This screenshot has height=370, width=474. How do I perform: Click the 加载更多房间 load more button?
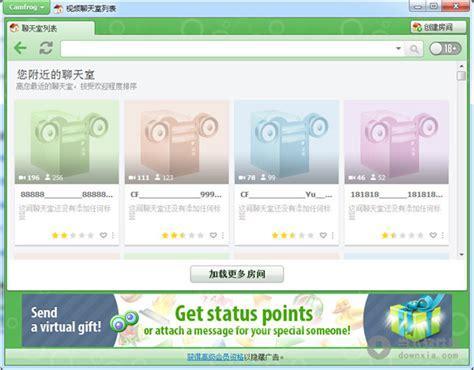pyautogui.click(x=237, y=274)
